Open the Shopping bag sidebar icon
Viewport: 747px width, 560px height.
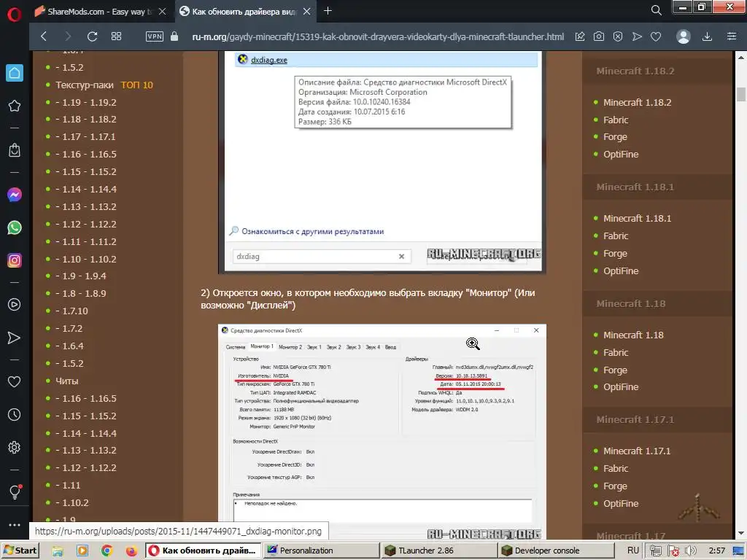coord(15,150)
